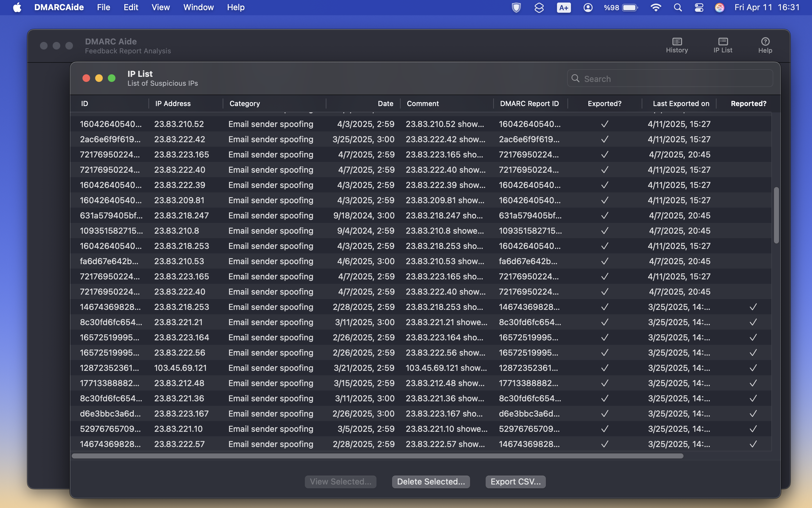The height and width of the screenshot is (508, 812).
Task: Click into the Search field
Action: (x=670, y=78)
